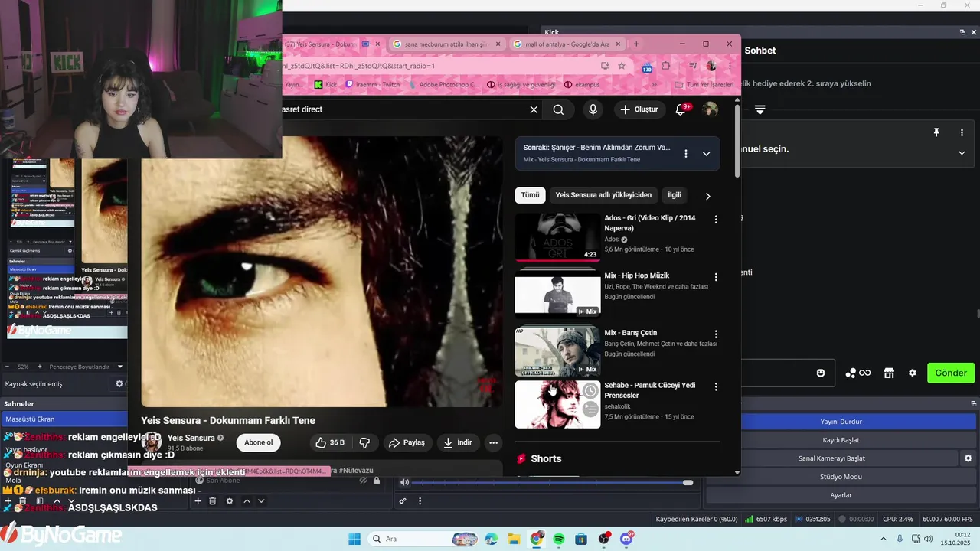Expand the pinned Kick chat message
This screenshot has height=551, width=980.
pyautogui.click(x=962, y=153)
